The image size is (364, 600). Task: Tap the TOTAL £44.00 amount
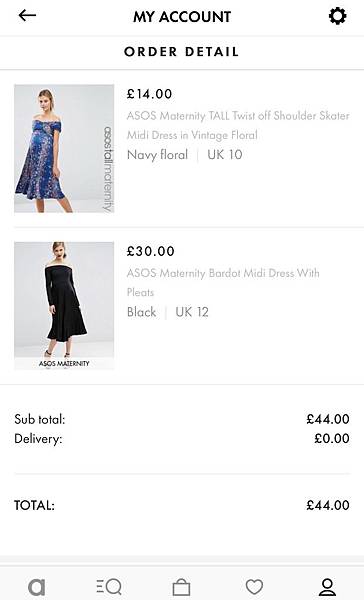(x=328, y=505)
